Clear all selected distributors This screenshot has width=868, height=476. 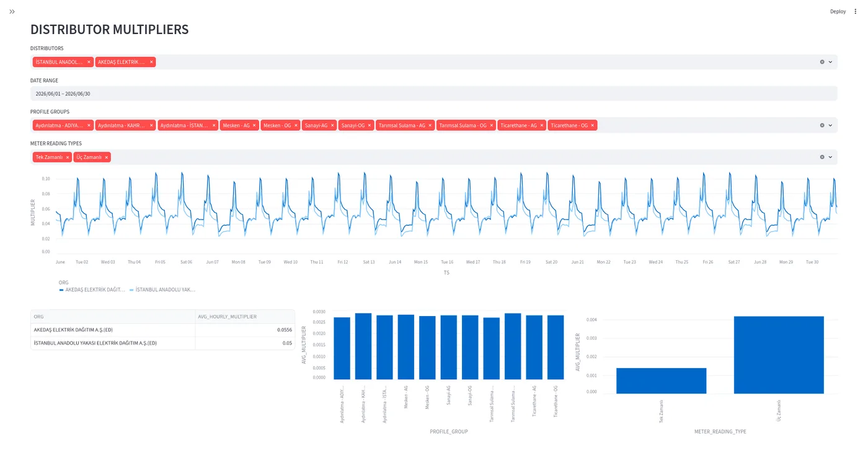coord(822,62)
